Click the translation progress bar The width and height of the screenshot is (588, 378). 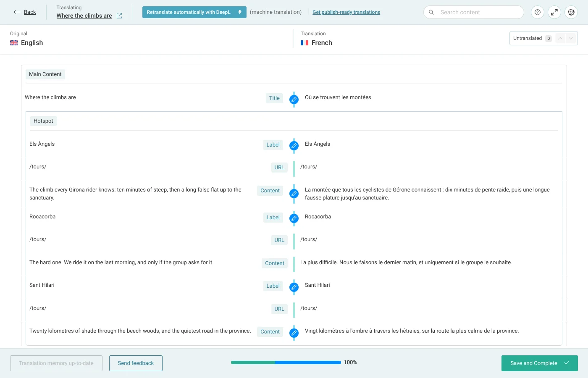click(286, 362)
